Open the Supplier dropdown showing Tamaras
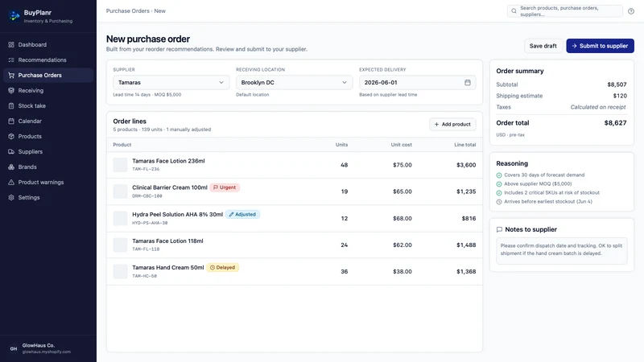Viewport: 644px width, 362px height. (171, 83)
